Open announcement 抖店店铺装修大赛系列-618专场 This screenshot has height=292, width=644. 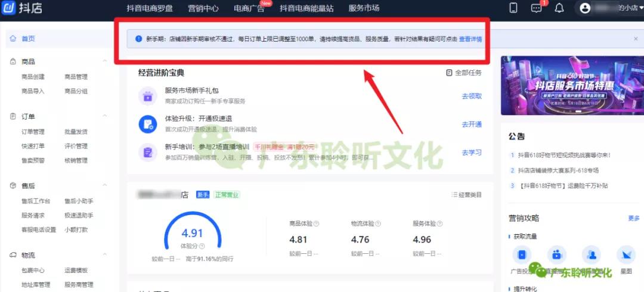click(x=558, y=170)
